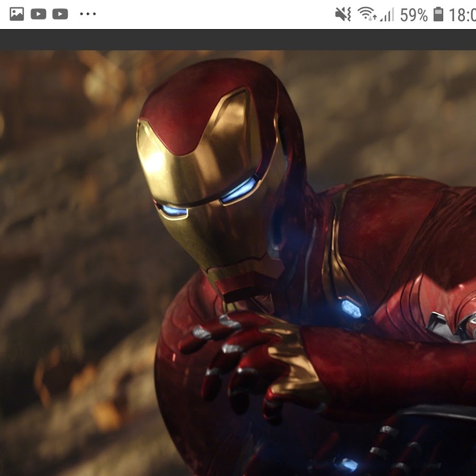Open the three-dots notification overflow
476x476 pixels.
click(x=88, y=14)
